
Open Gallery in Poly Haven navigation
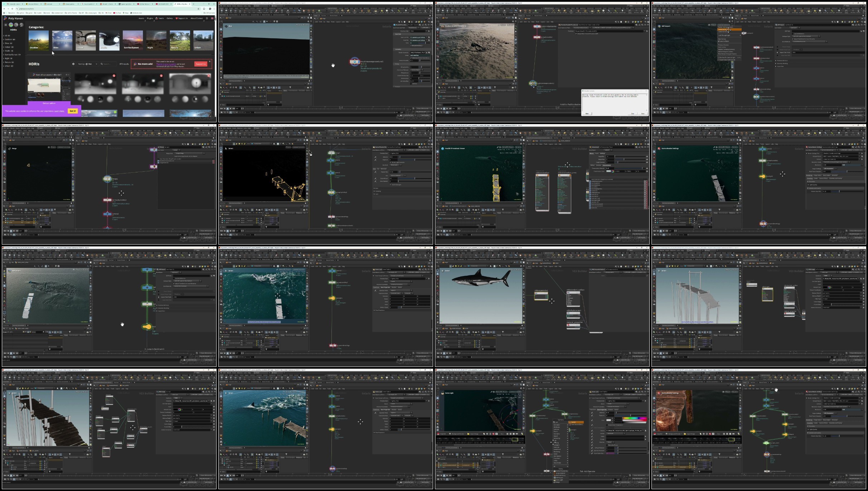tap(170, 18)
